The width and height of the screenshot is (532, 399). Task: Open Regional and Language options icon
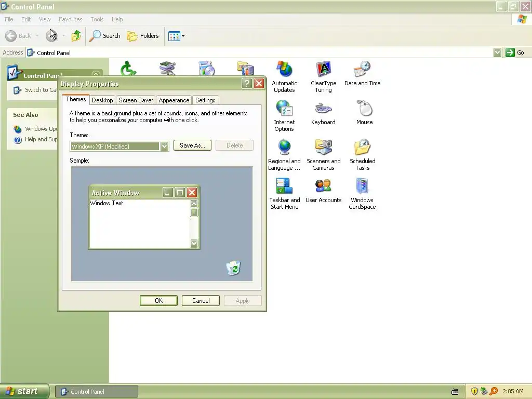(x=284, y=155)
